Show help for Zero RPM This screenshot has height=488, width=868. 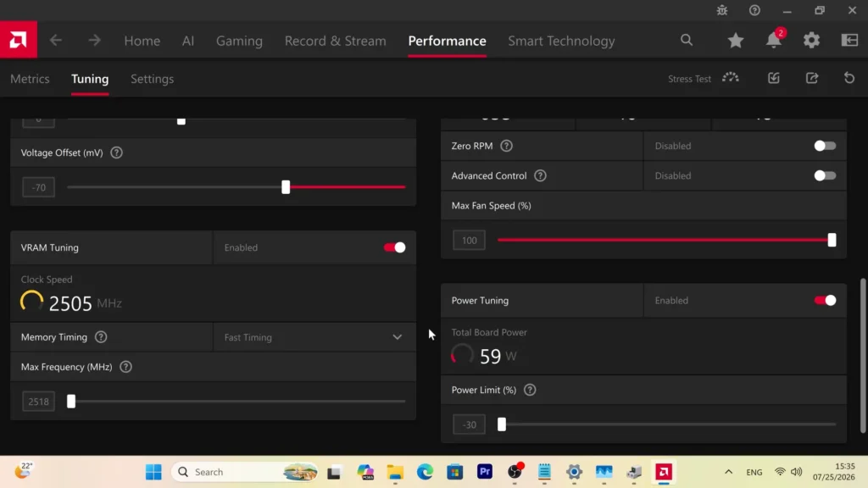point(507,146)
